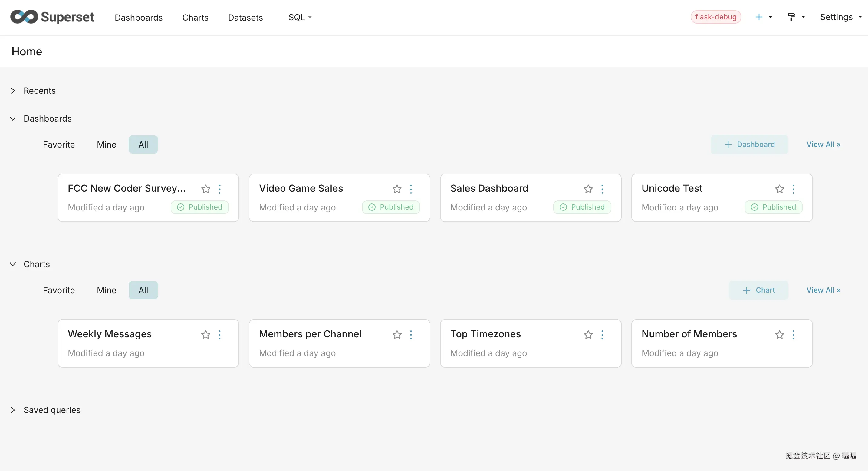Open the theme paint-roller menu icon
The width and height of the screenshot is (868, 471).
(x=791, y=17)
